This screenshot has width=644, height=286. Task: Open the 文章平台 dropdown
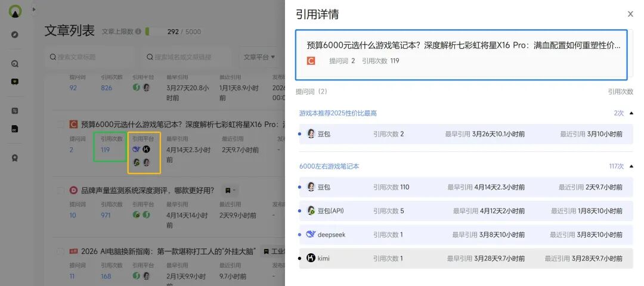259,57
